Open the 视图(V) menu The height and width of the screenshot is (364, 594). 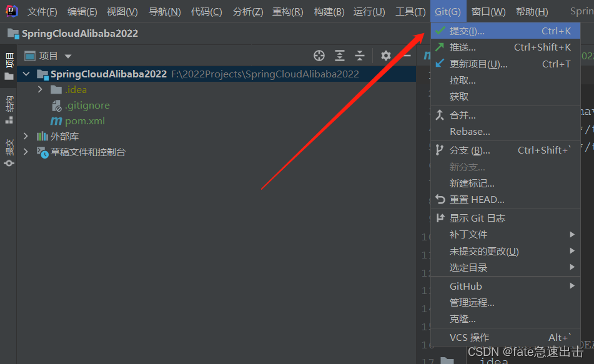(x=122, y=12)
